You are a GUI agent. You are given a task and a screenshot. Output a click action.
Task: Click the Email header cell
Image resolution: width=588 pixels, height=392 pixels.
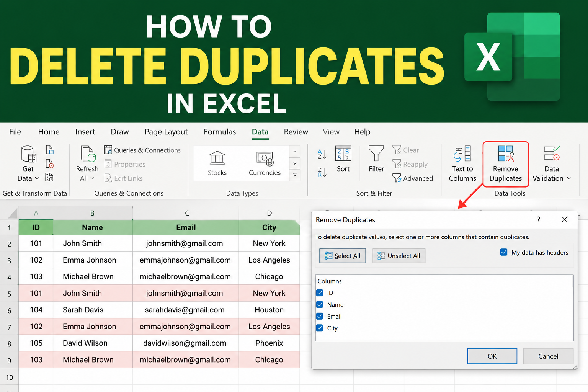pyautogui.click(x=186, y=227)
